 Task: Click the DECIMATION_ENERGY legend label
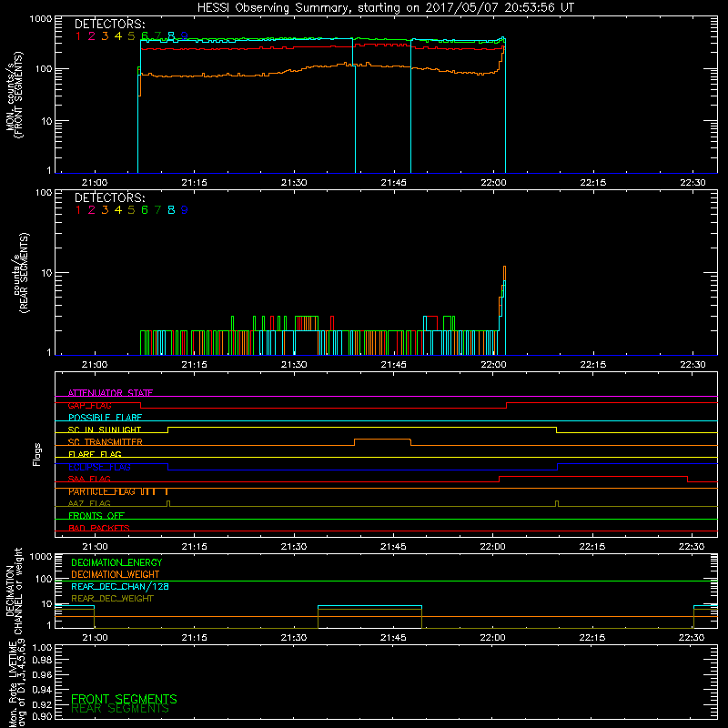(x=116, y=562)
